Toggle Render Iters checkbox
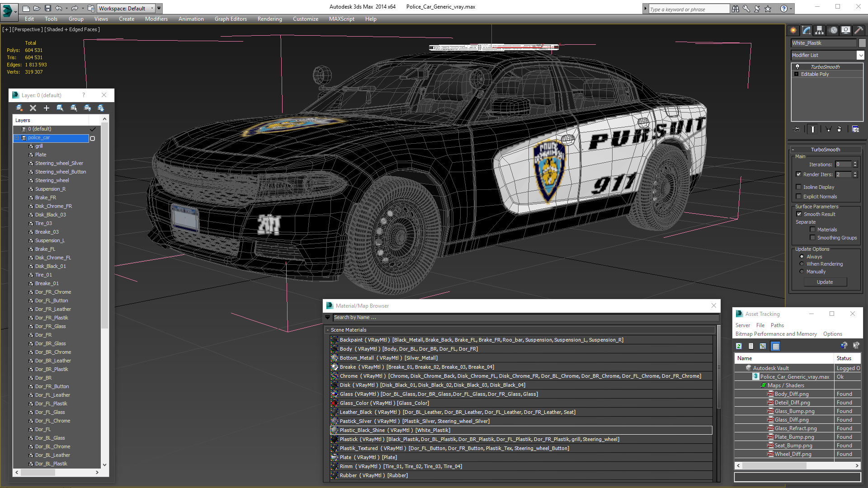Screen dimensions: 868x488 (798, 174)
